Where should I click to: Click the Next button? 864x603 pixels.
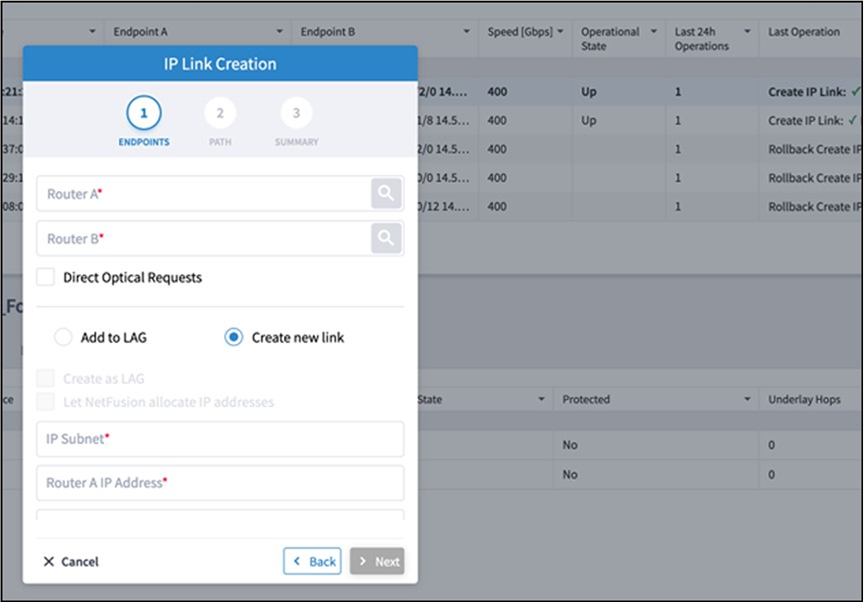point(378,561)
